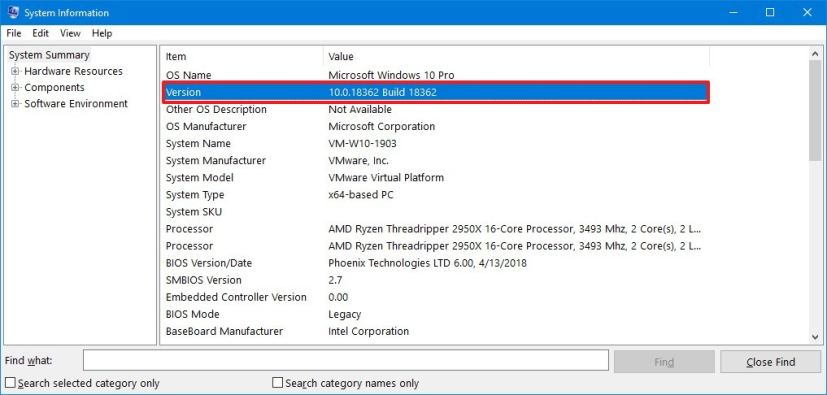Click the value Microsoft Corporation
Image resolution: width=827 pixels, height=395 pixels.
[x=382, y=127]
